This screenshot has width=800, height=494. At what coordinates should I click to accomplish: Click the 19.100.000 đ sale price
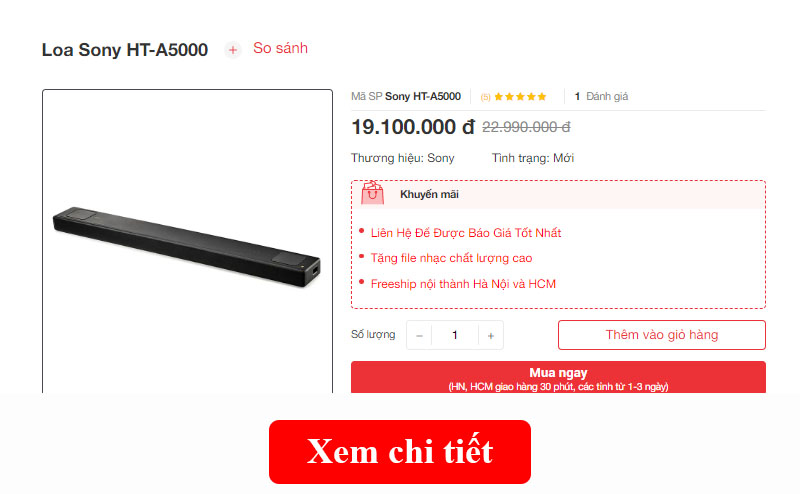tap(413, 127)
